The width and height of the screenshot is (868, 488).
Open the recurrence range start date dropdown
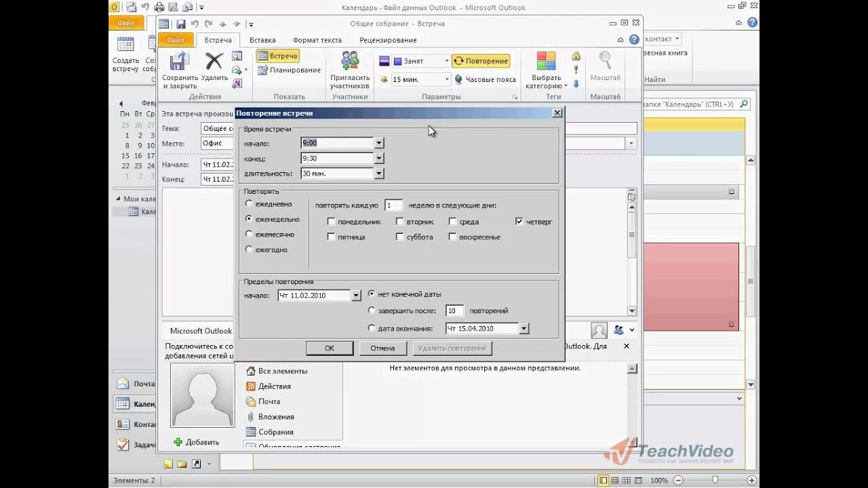click(x=356, y=296)
